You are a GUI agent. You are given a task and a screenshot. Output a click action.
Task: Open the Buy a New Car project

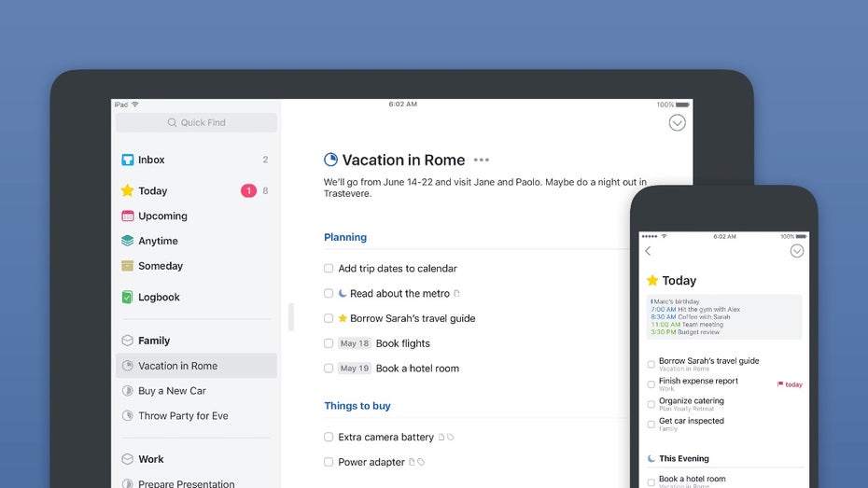pos(197,391)
